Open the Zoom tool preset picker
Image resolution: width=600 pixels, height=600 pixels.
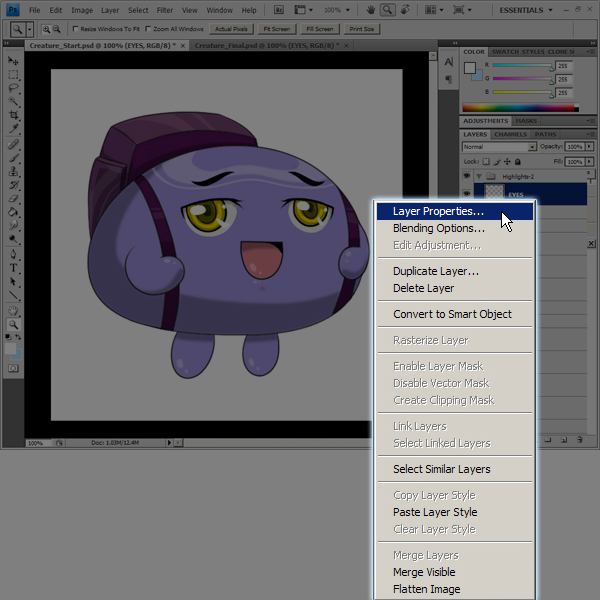click(x=30, y=29)
